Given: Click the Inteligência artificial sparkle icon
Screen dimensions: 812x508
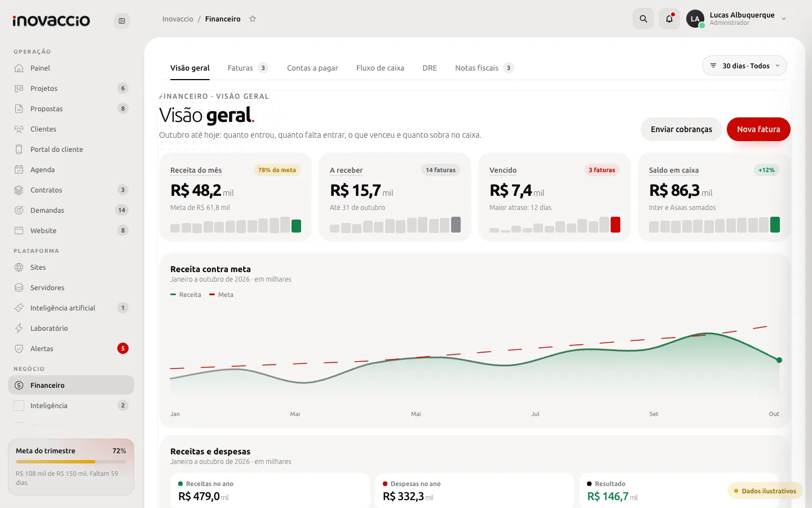Looking at the screenshot, I should point(19,308).
